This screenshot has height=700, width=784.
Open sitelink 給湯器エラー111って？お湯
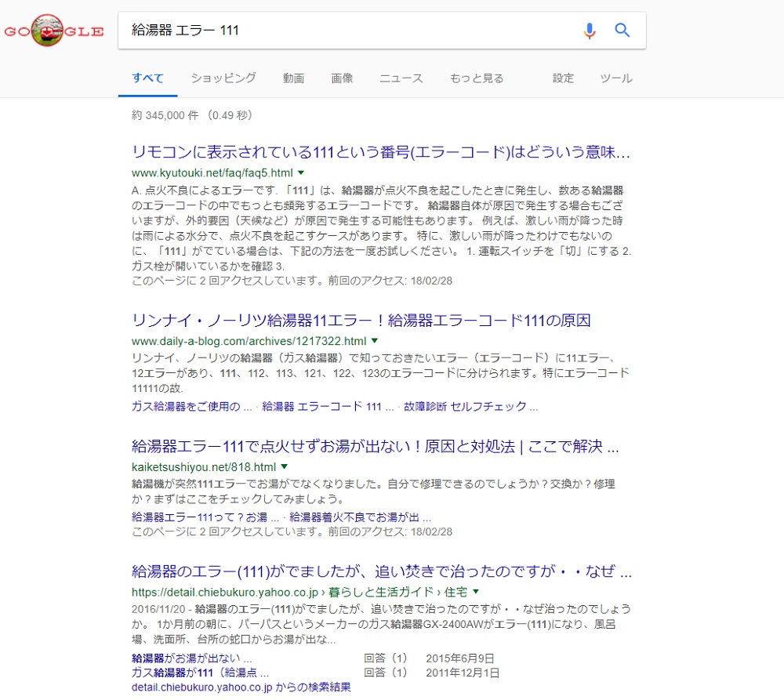[205, 517]
